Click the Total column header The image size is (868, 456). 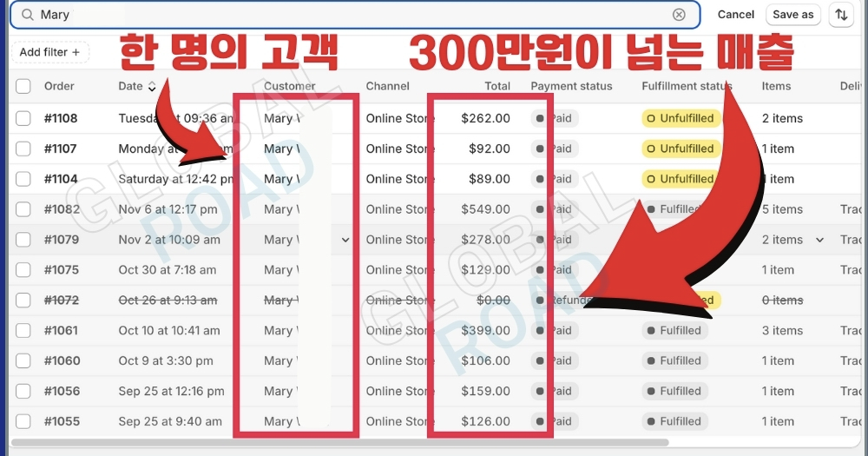click(x=497, y=86)
